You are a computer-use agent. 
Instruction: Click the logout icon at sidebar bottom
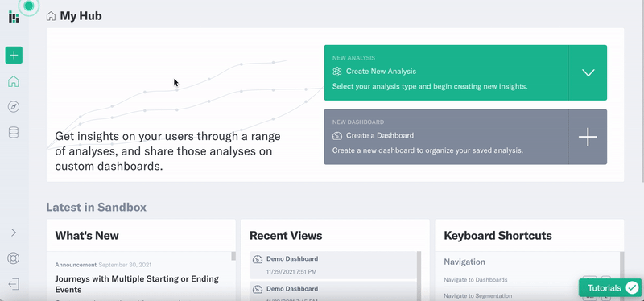14,284
